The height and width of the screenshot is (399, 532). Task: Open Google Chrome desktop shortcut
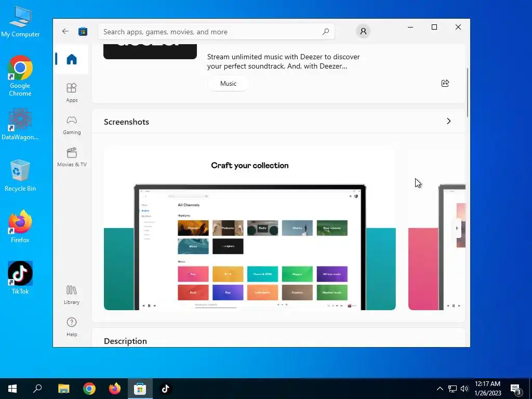pos(20,76)
